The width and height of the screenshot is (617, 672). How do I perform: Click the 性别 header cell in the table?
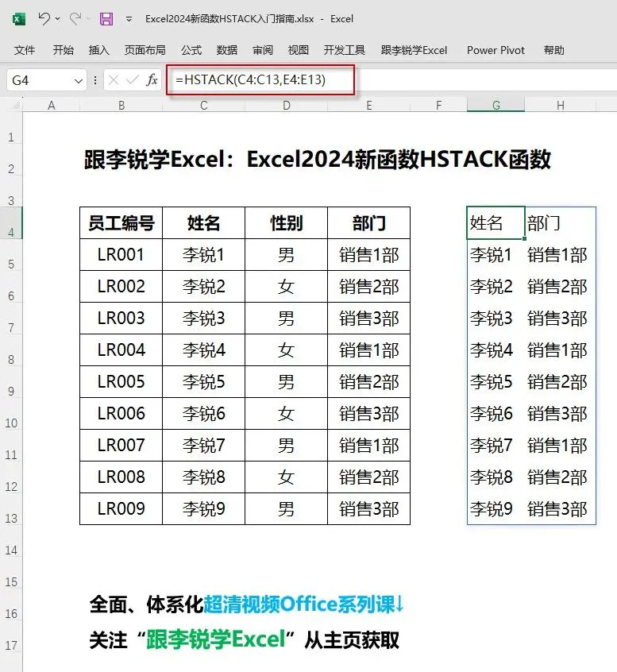286,223
